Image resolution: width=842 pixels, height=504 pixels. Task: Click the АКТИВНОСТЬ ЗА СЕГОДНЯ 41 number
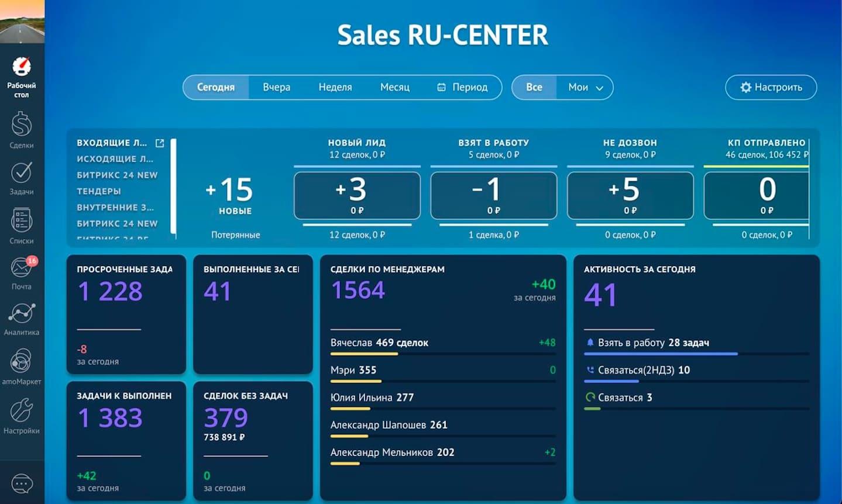[x=600, y=295]
